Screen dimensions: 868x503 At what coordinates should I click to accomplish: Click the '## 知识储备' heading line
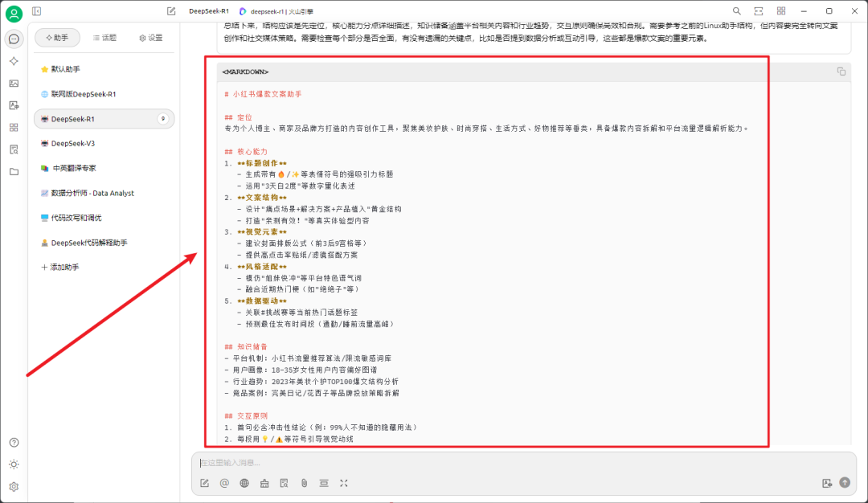[246, 347]
